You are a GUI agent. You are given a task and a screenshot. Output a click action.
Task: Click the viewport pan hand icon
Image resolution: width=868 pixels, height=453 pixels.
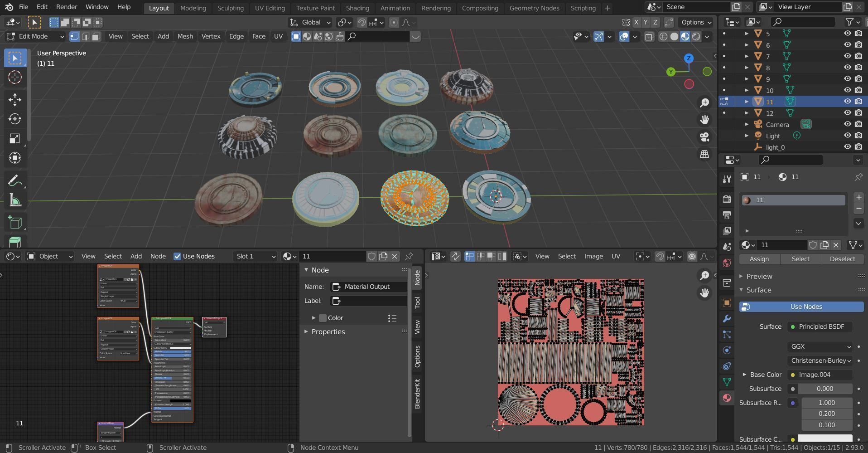tap(704, 120)
